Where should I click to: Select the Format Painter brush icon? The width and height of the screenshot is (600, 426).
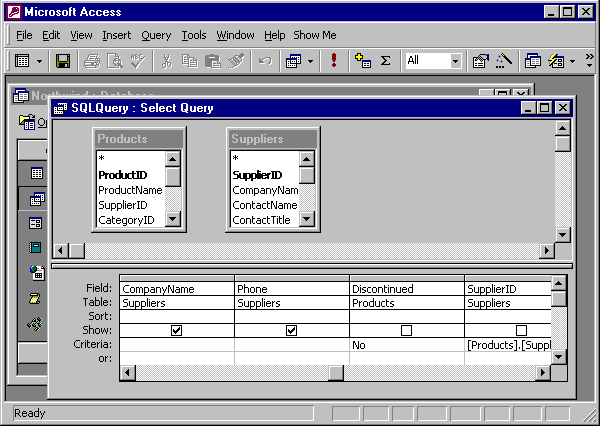236,61
